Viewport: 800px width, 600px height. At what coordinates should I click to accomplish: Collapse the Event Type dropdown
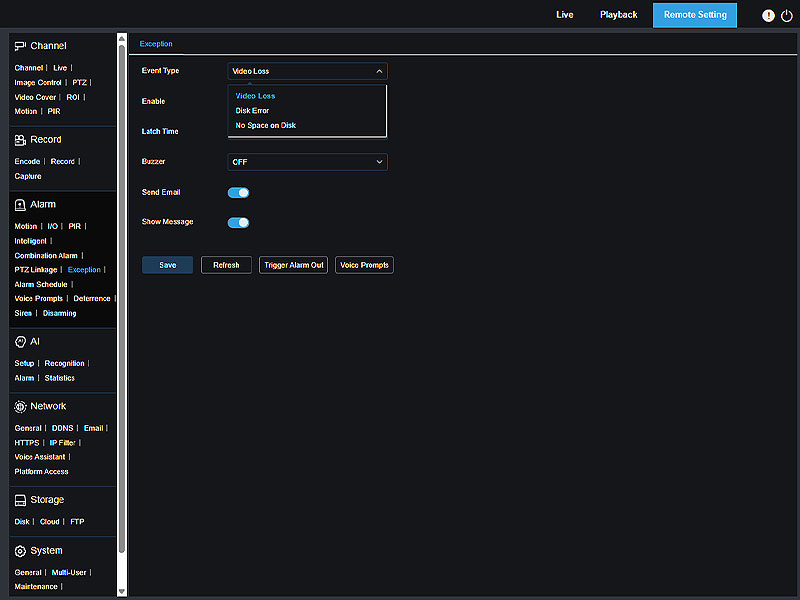tap(307, 71)
